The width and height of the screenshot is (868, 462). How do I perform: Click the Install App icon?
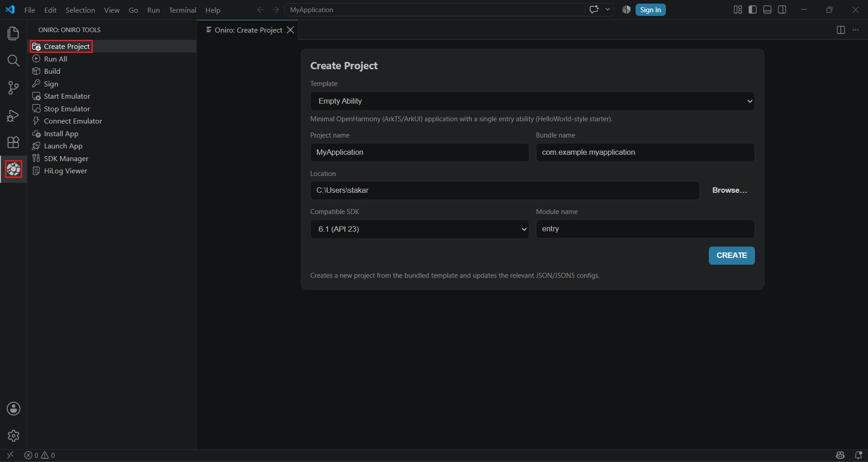pos(37,133)
